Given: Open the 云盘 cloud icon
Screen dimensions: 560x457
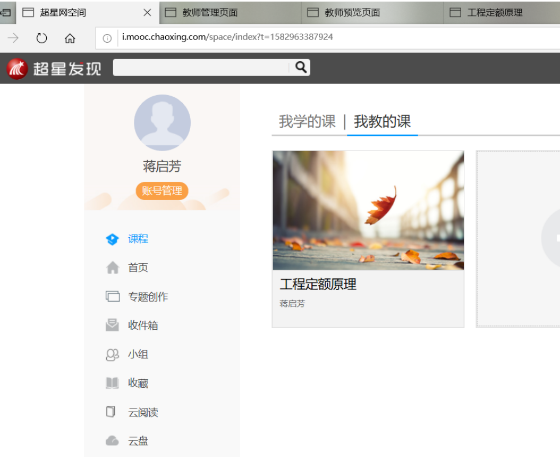Looking at the screenshot, I should pyautogui.click(x=112, y=441).
